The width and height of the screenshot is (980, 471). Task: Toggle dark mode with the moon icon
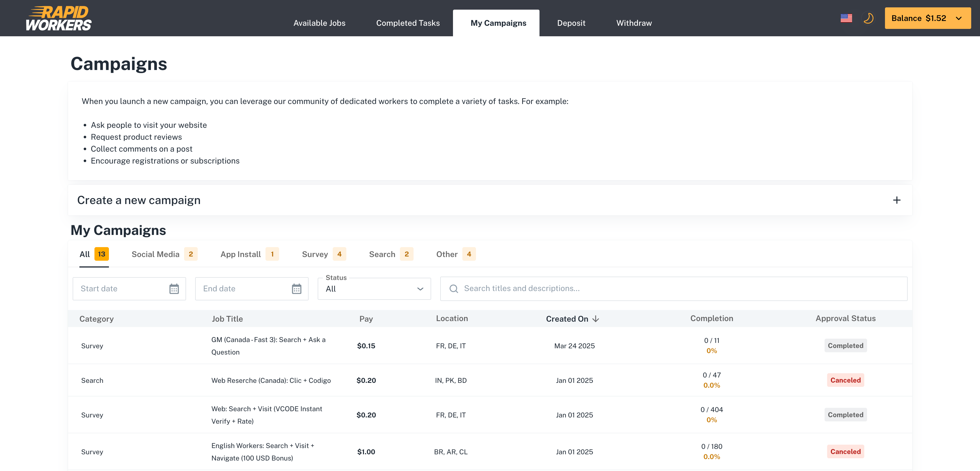(x=868, y=18)
